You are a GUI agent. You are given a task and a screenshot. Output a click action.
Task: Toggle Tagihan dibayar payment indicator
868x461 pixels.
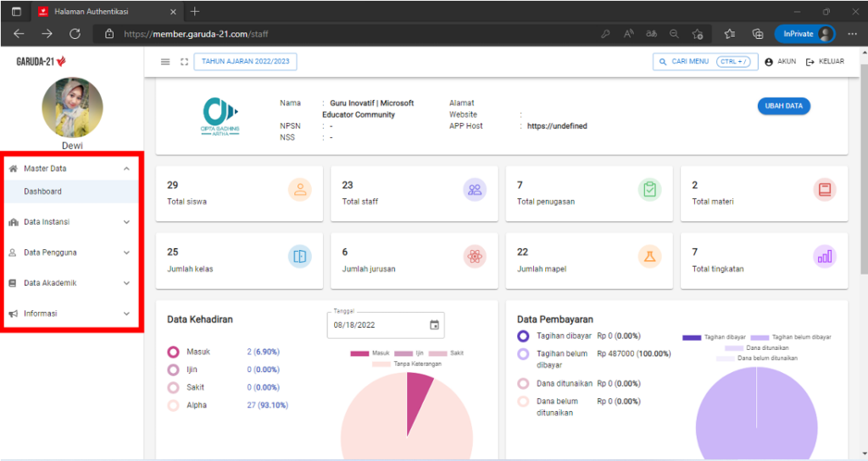[523, 336]
